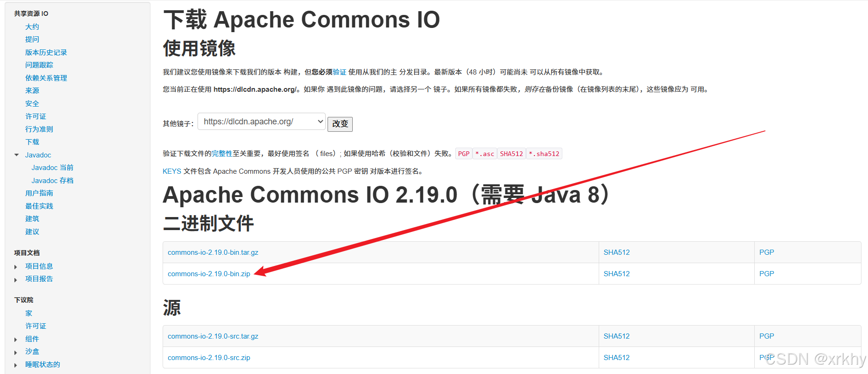Open 沙盒 sidebar link

[32, 352]
